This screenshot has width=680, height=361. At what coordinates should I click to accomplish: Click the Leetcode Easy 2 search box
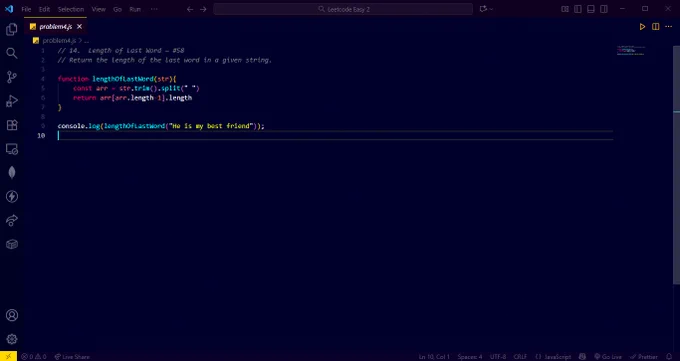pos(343,9)
